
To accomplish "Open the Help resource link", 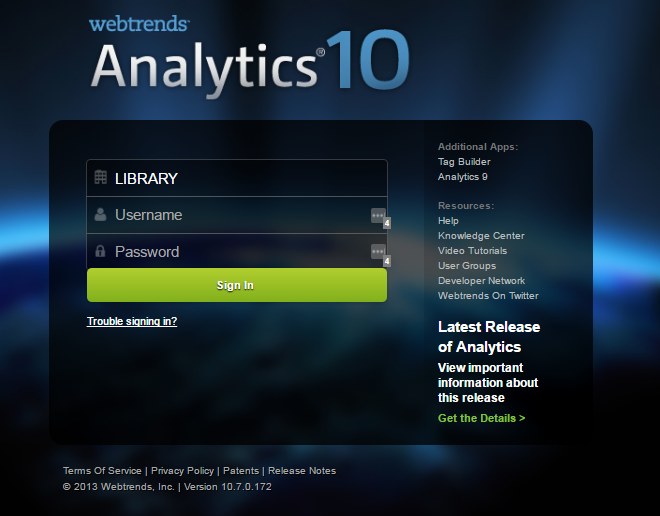I will [x=448, y=221].
